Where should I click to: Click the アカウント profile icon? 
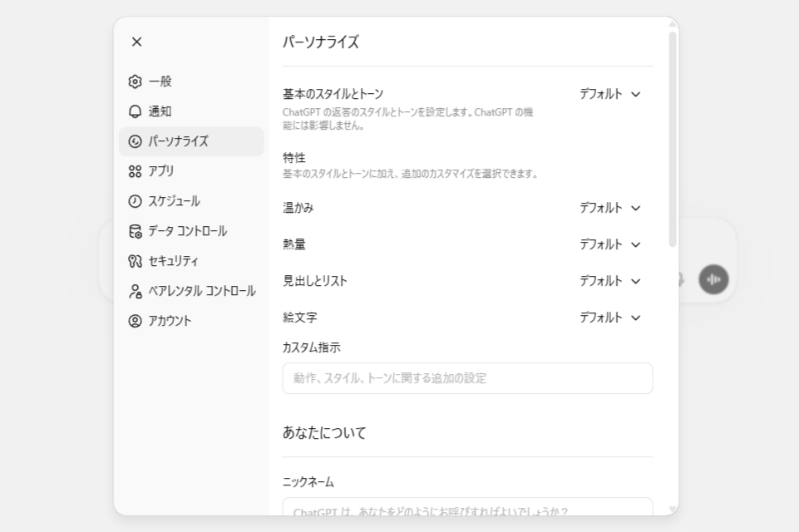click(136, 321)
